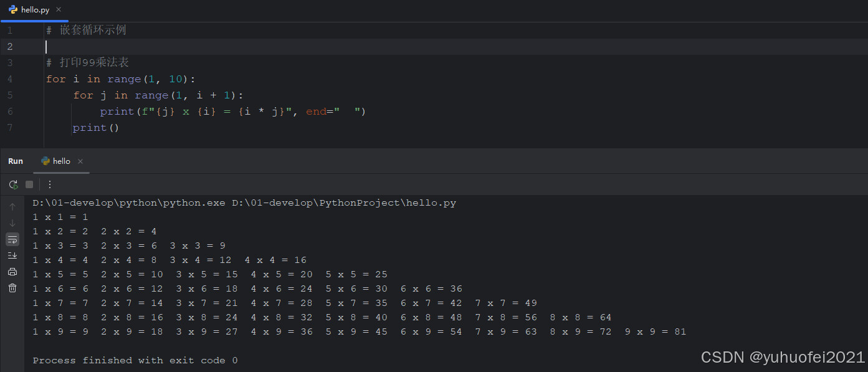Click the Print console output icon
Image resolution: width=868 pixels, height=372 pixels.
[12, 272]
